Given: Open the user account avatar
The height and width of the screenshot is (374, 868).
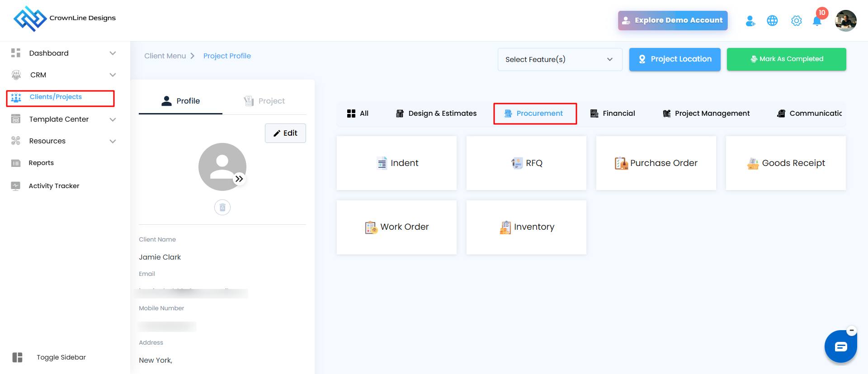Looking at the screenshot, I should 846,21.
